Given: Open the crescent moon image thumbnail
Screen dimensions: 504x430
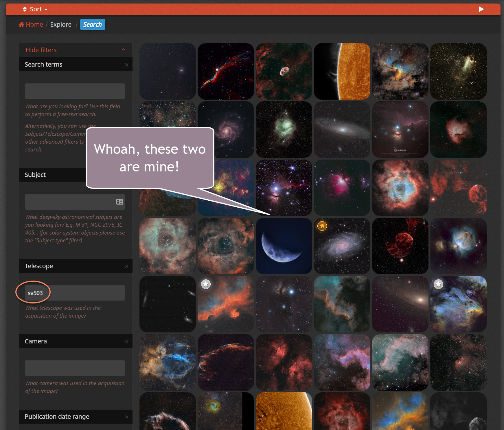Looking at the screenshot, I should (284, 246).
